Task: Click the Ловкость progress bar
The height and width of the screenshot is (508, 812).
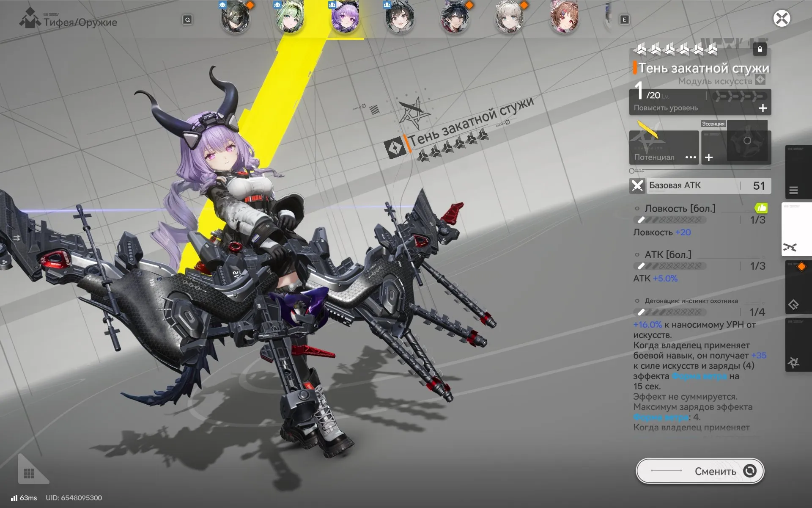Action: 669,220
